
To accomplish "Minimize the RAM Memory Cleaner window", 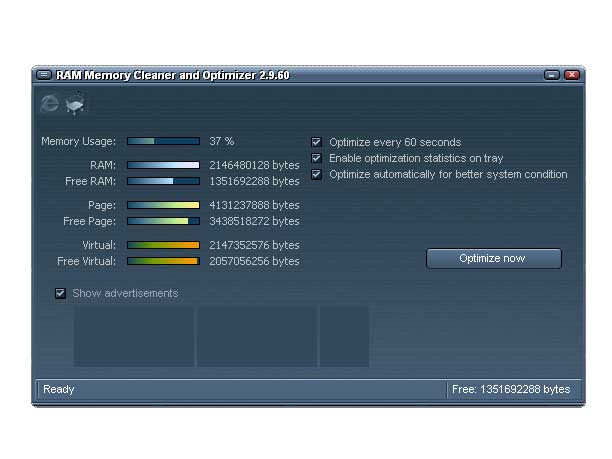I will (x=552, y=75).
